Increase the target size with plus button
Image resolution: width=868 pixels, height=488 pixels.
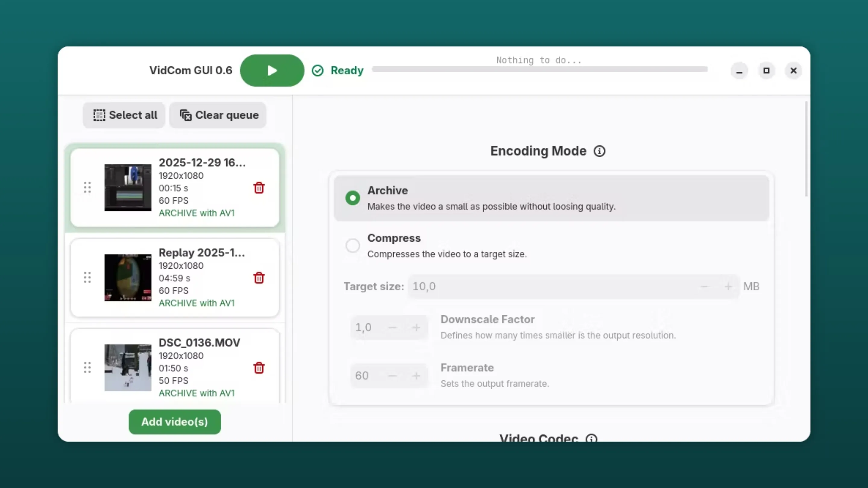click(728, 286)
